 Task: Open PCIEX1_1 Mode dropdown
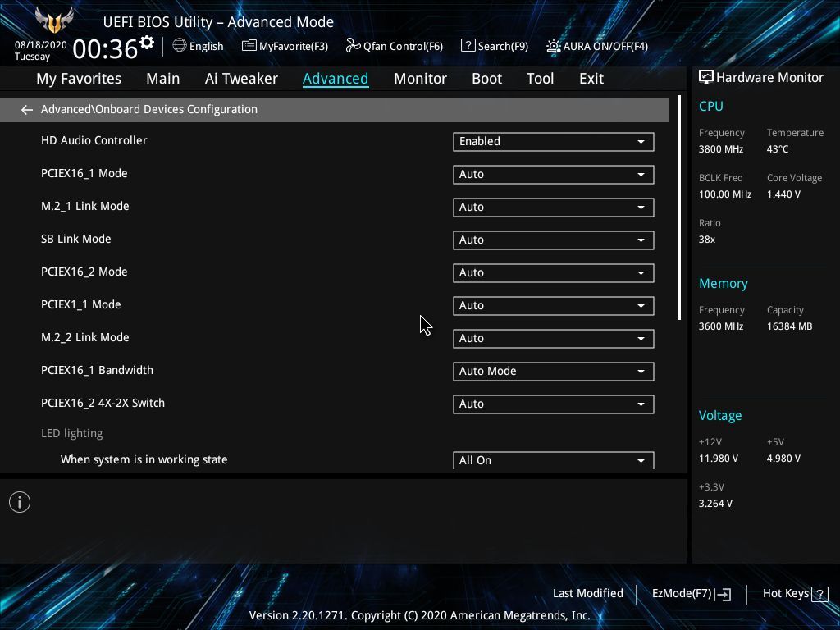[x=554, y=306]
